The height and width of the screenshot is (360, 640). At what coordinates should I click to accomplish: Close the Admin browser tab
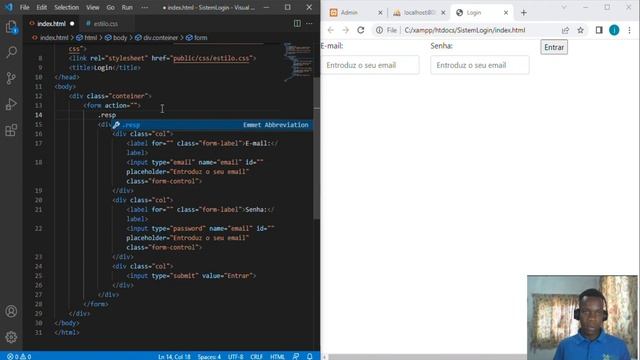[380, 13]
